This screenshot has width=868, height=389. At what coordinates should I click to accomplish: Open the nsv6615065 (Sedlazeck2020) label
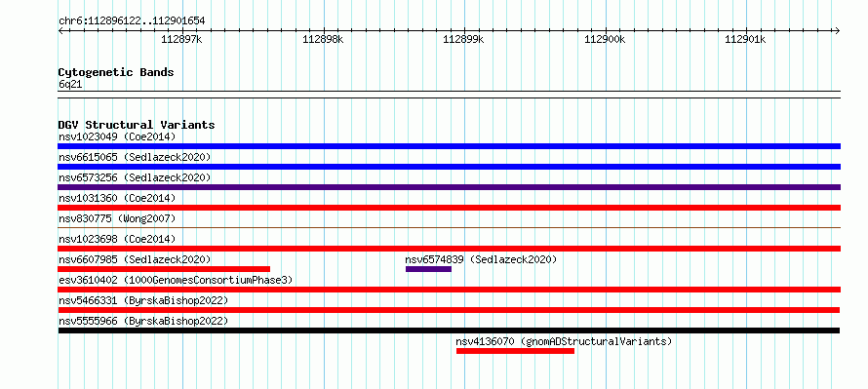[135, 157]
